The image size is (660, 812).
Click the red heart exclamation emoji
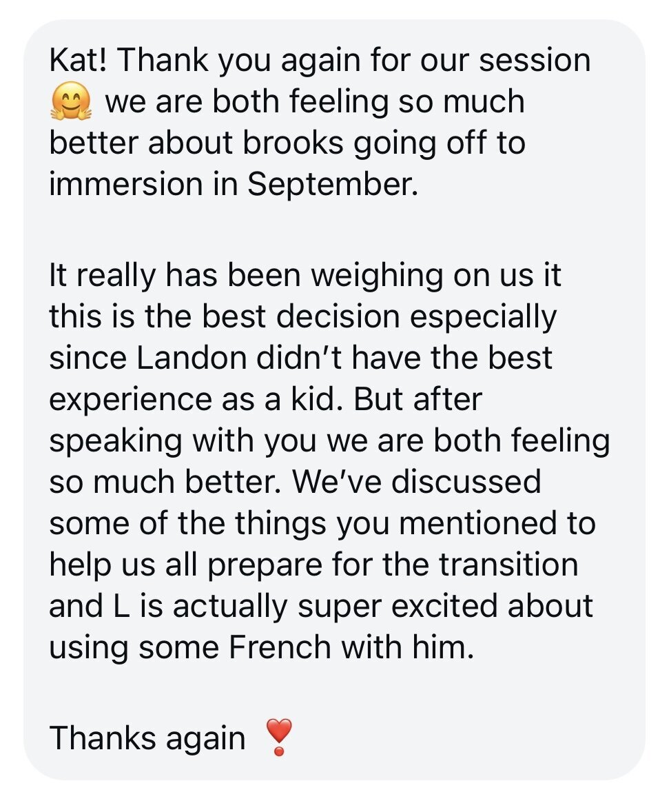tap(278, 738)
